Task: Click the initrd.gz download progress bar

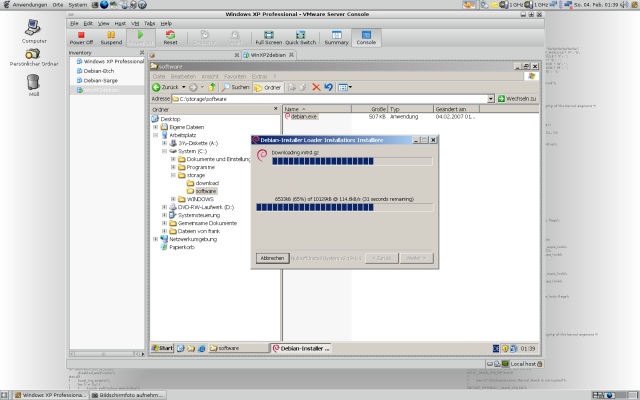Action: (352, 161)
